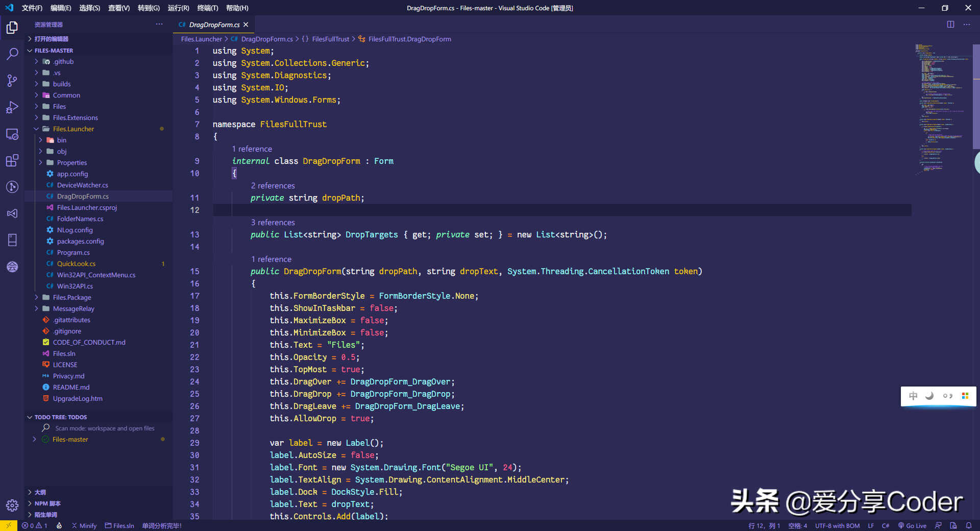
Task: Close the DragDropForm.cs tab
Action: coord(246,25)
